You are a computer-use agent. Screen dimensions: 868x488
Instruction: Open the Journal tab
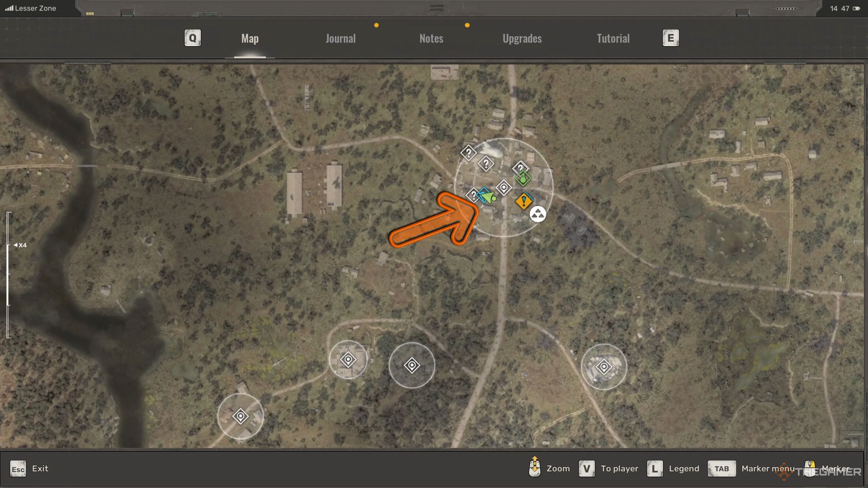coord(340,38)
